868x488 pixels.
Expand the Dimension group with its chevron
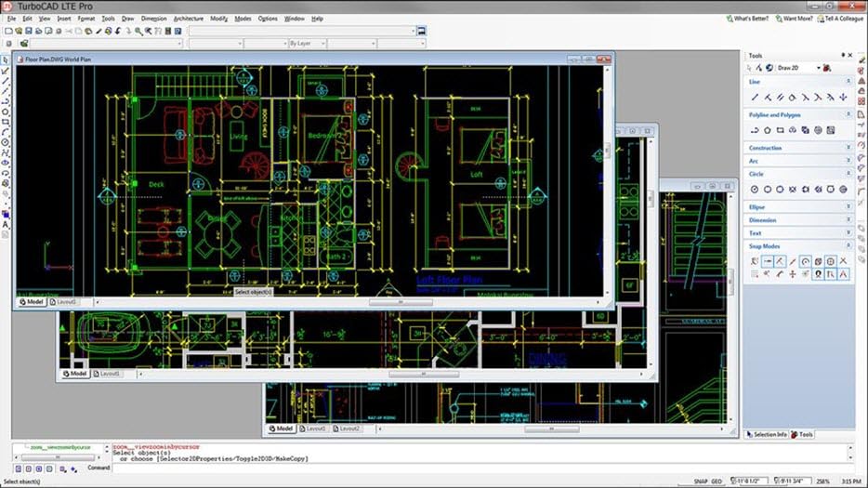[848, 220]
